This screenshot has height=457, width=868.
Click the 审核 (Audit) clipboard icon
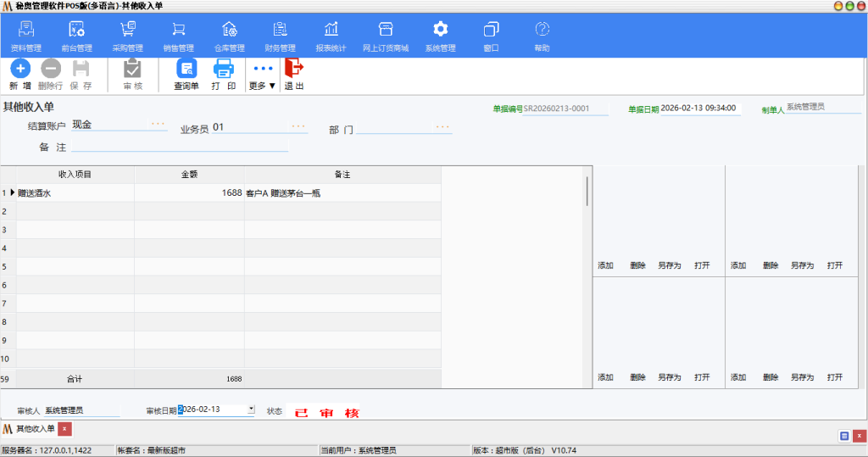(x=133, y=70)
